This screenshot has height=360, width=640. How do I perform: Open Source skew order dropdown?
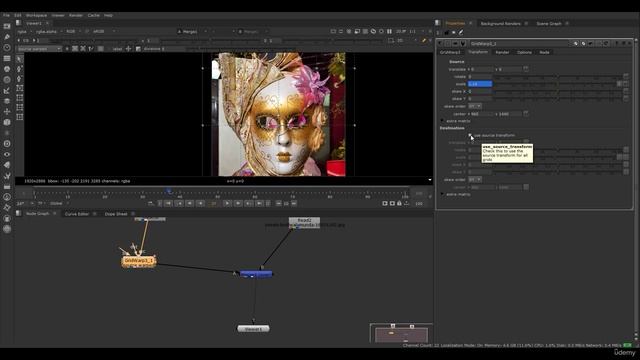click(x=475, y=106)
